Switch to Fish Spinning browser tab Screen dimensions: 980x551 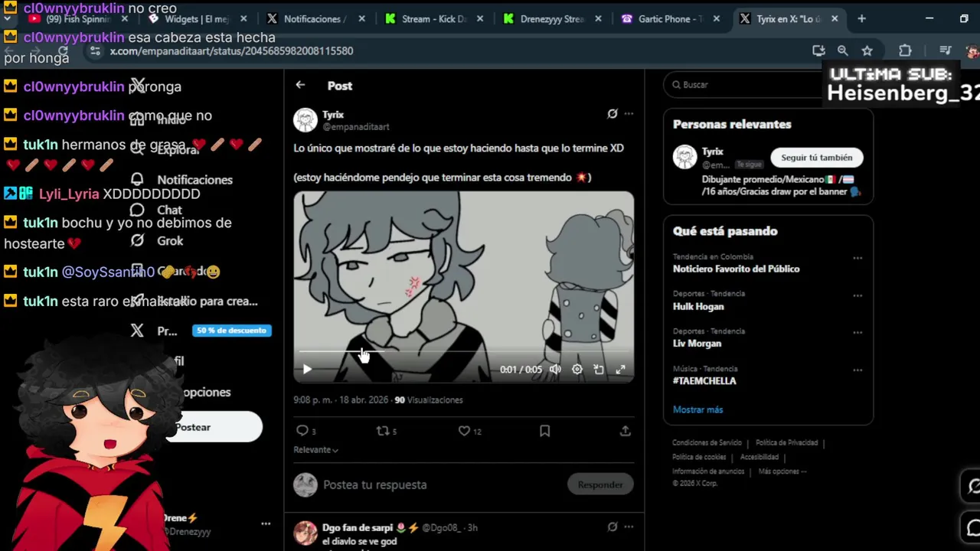click(x=80, y=19)
